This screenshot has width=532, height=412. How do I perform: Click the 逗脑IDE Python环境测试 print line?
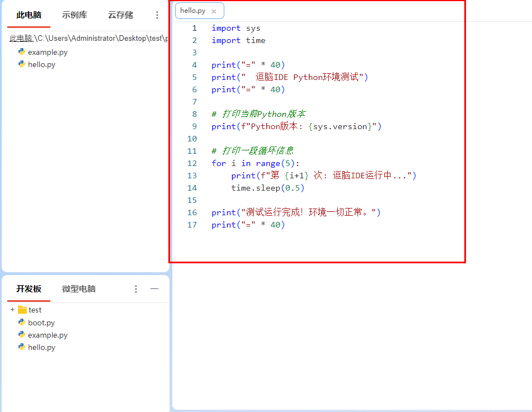(x=290, y=77)
